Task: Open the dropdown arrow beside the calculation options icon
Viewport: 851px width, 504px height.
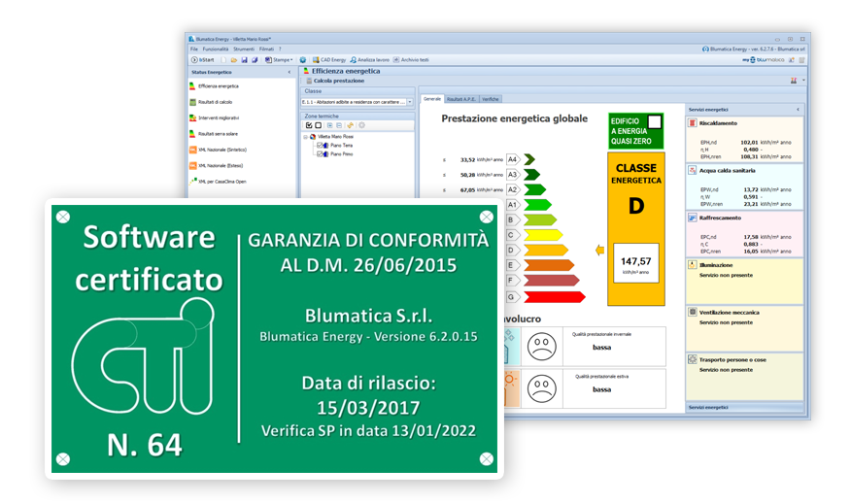Action: tap(803, 81)
